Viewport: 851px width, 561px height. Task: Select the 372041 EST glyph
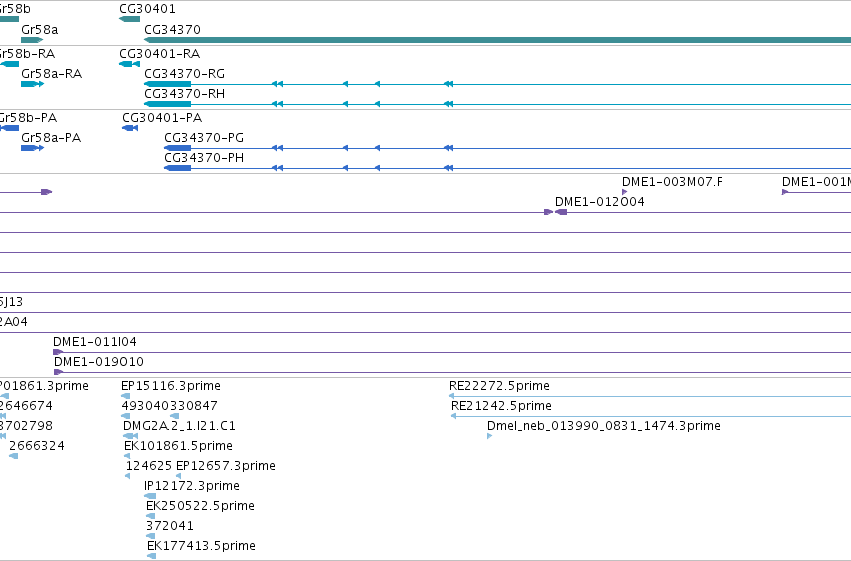[151, 536]
